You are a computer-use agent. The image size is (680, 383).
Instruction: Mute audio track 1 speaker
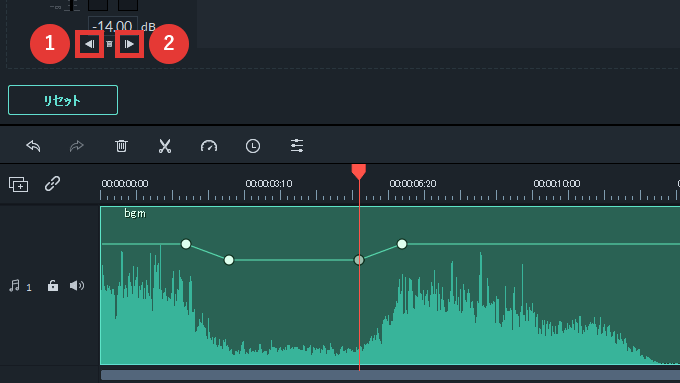pos(77,285)
